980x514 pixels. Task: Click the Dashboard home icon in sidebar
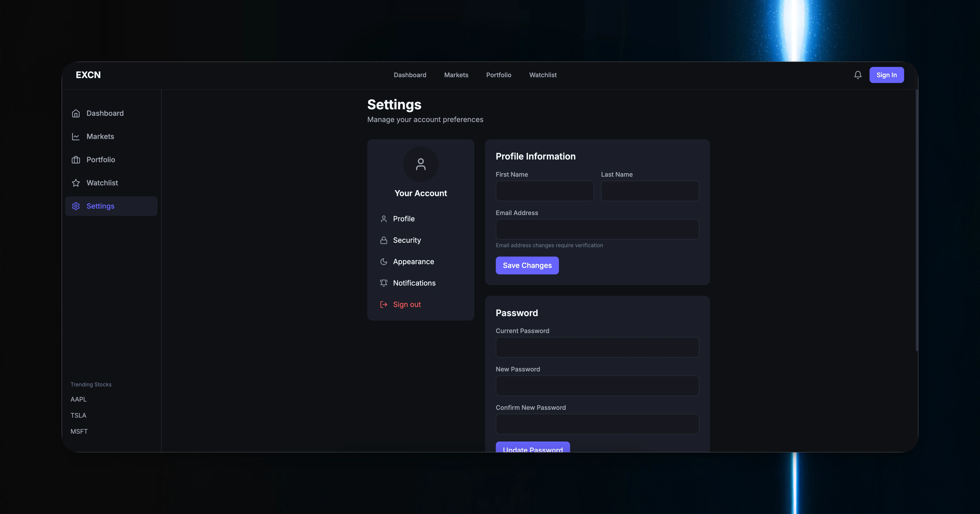click(x=76, y=113)
